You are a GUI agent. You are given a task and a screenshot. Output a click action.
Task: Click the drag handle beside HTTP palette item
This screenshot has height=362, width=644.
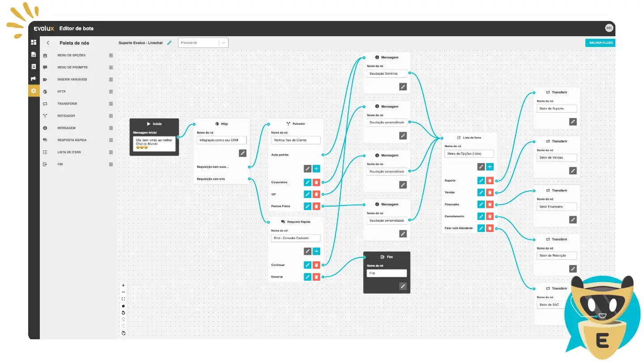[111, 92]
